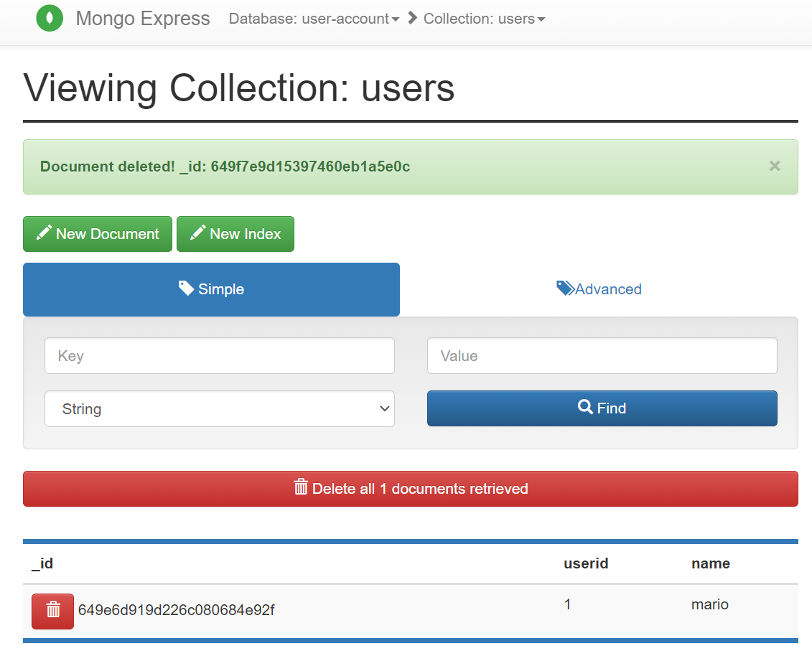The height and width of the screenshot is (656, 812).
Task: Click the New Index button
Action: coord(235,234)
